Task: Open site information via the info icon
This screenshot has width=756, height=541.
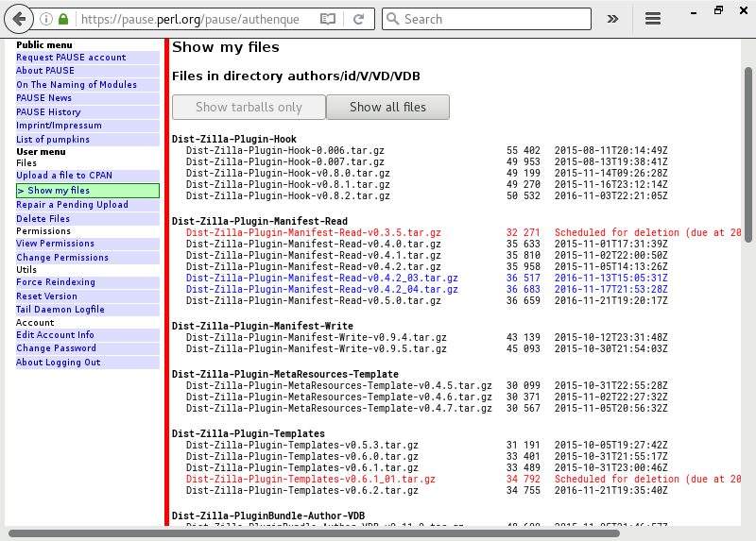Action: pos(46,19)
